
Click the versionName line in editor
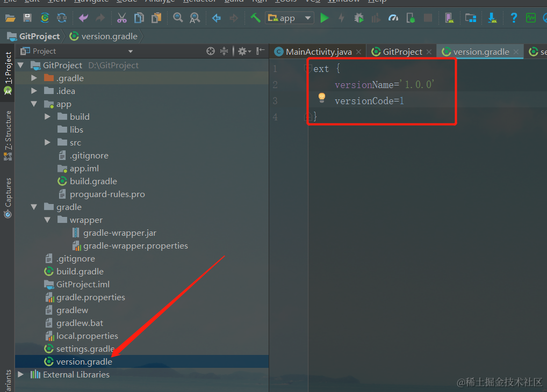(384, 84)
